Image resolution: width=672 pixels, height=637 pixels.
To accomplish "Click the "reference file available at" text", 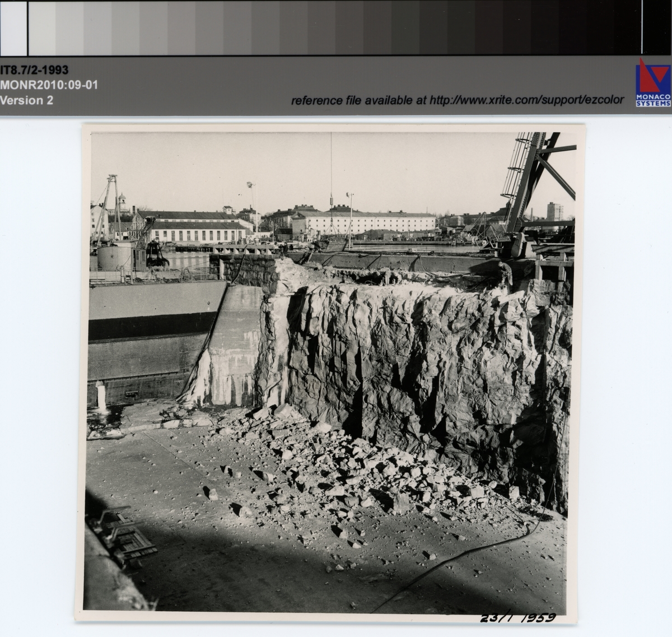I will click(x=358, y=101).
